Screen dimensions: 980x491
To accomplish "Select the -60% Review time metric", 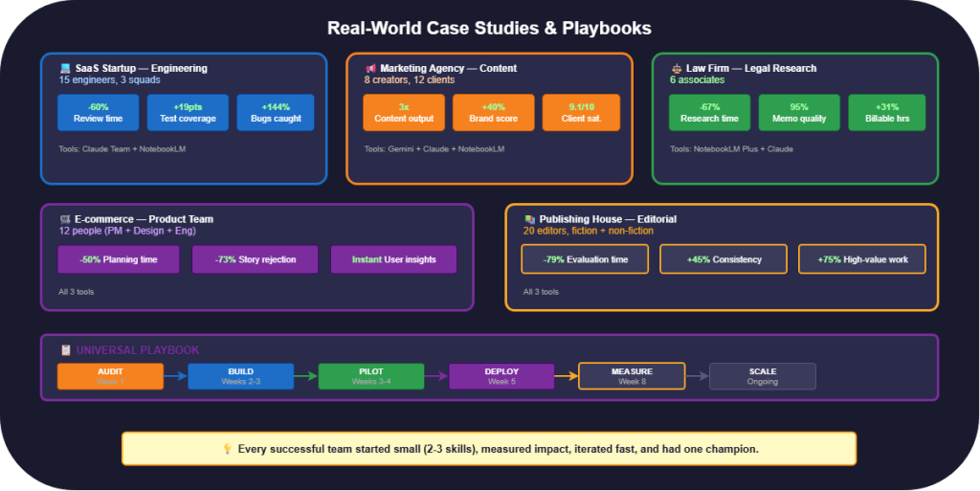I will pos(99,112).
